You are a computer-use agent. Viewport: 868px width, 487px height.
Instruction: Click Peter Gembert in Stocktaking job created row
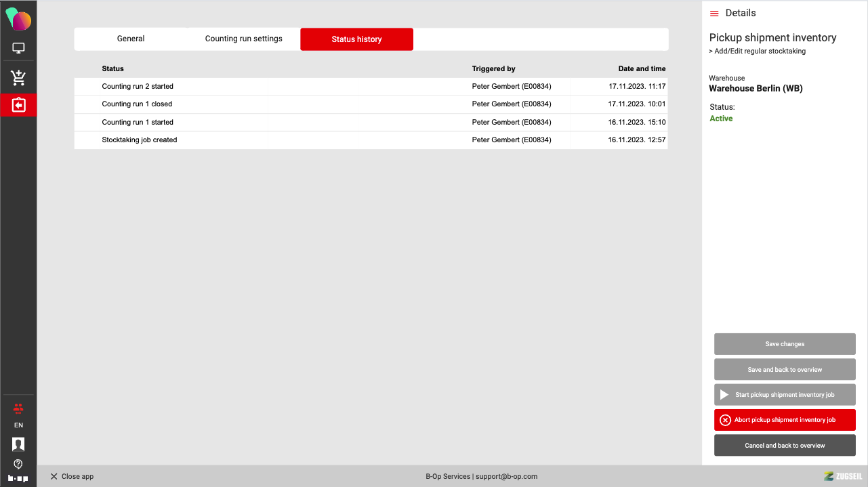(512, 140)
